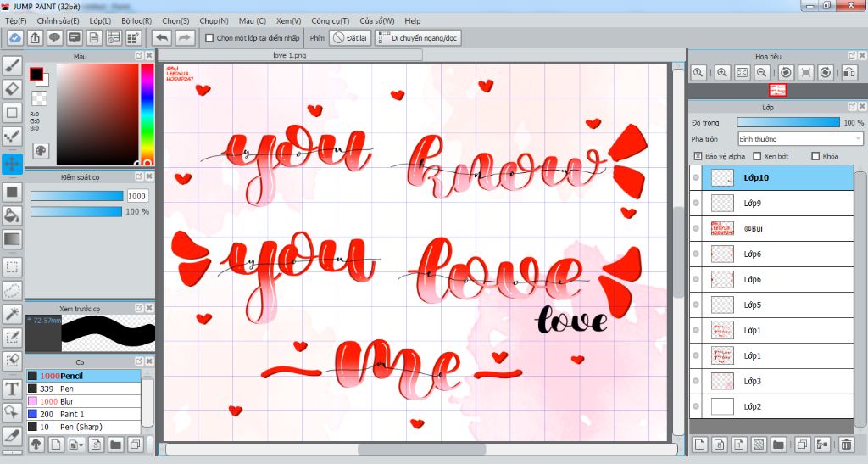Click the hue color strip
Screen dimensions: 868x464
[x=147, y=114]
